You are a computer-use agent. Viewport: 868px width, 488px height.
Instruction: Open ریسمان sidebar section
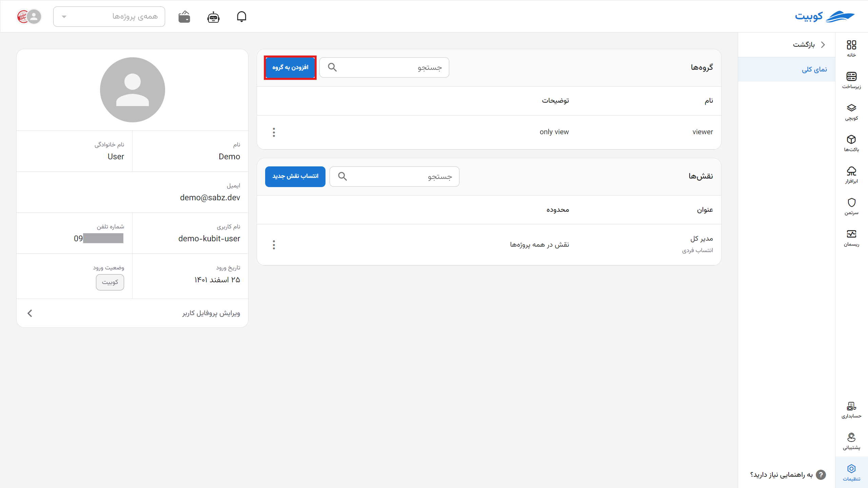[851, 238]
